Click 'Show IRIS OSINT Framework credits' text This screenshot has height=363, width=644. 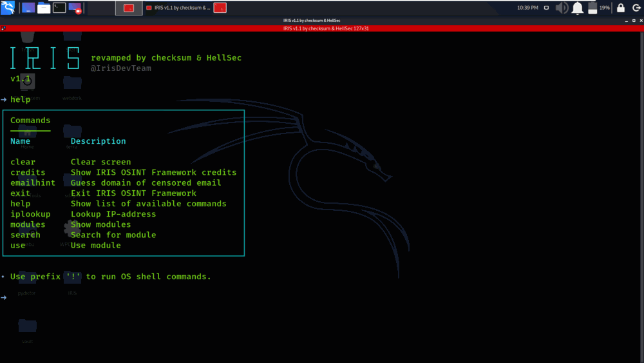click(154, 172)
